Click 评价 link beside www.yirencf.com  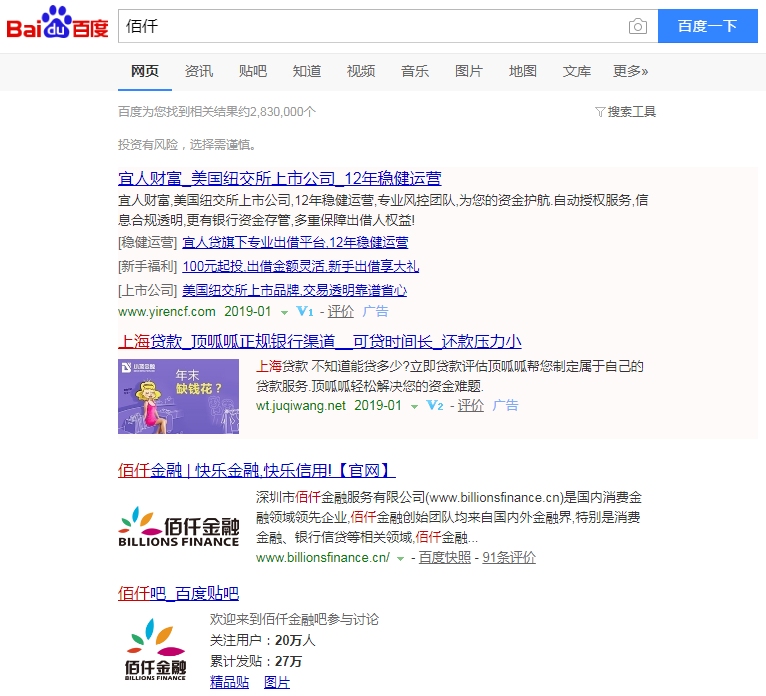(x=340, y=311)
